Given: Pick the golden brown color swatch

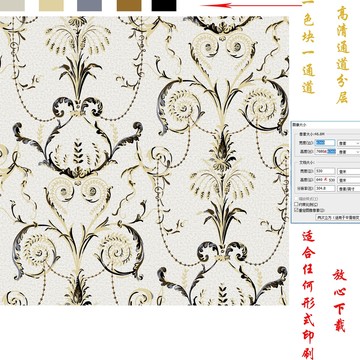Looking at the screenshot, I should [129, 5].
